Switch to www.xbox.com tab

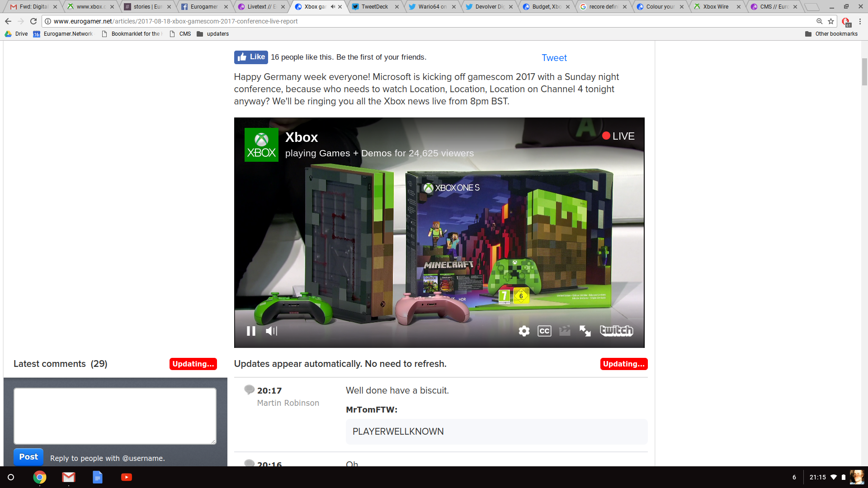(90, 7)
